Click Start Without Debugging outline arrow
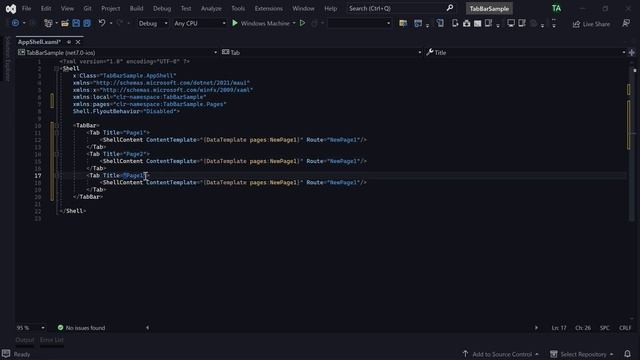The width and height of the screenshot is (640, 360). (x=302, y=23)
